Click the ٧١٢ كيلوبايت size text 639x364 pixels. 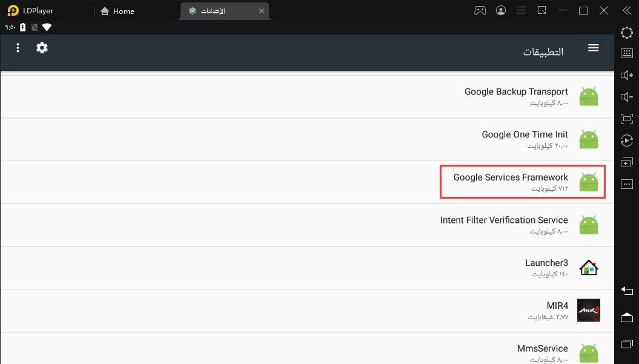point(549,188)
